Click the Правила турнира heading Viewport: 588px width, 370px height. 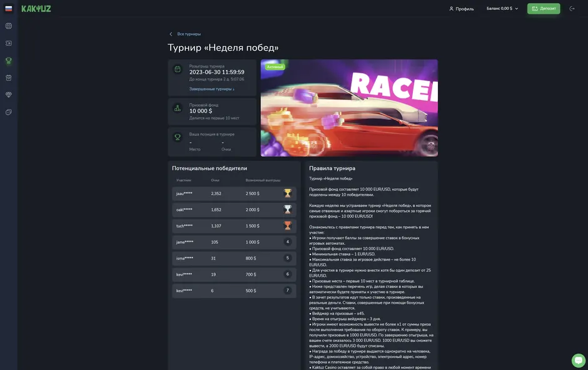pyautogui.click(x=332, y=169)
